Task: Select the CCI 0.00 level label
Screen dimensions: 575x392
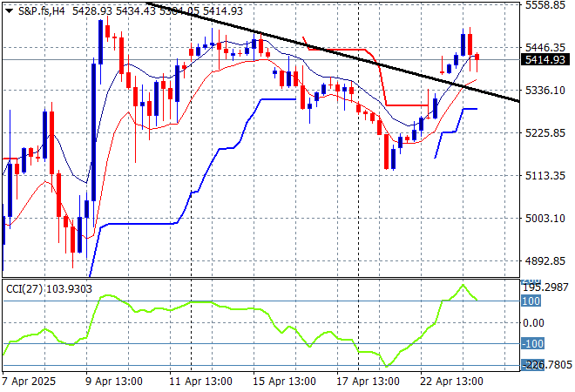Action: tap(533, 322)
